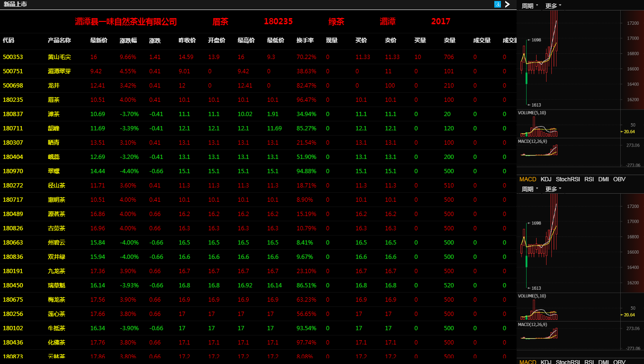Sort by the 涨跌幅 column header
The height and width of the screenshot is (364, 644).
128,40
